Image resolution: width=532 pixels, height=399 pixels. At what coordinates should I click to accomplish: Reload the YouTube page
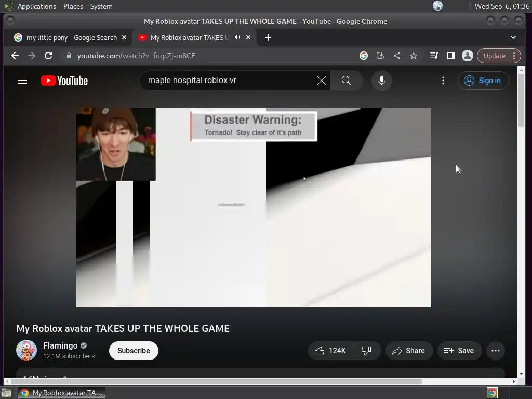click(x=48, y=56)
